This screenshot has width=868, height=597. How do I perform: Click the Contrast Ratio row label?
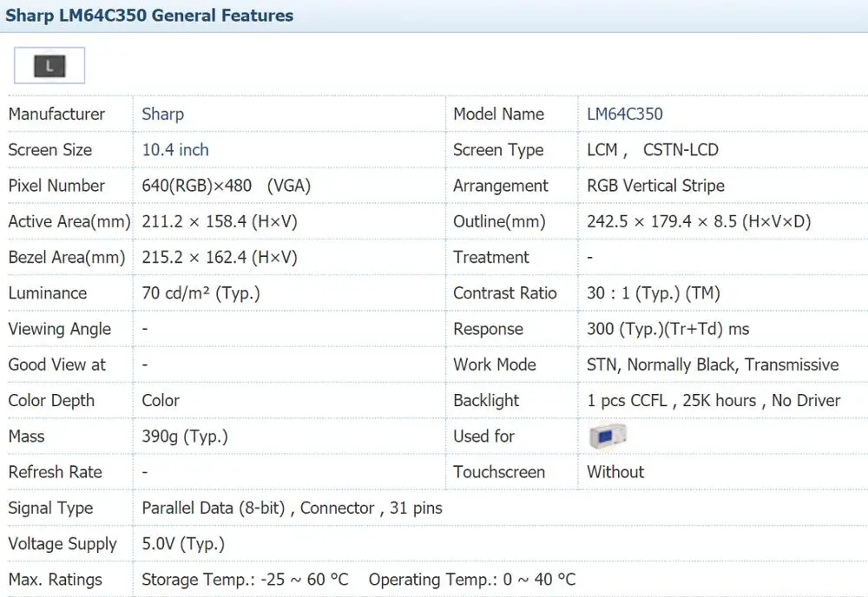[505, 293]
